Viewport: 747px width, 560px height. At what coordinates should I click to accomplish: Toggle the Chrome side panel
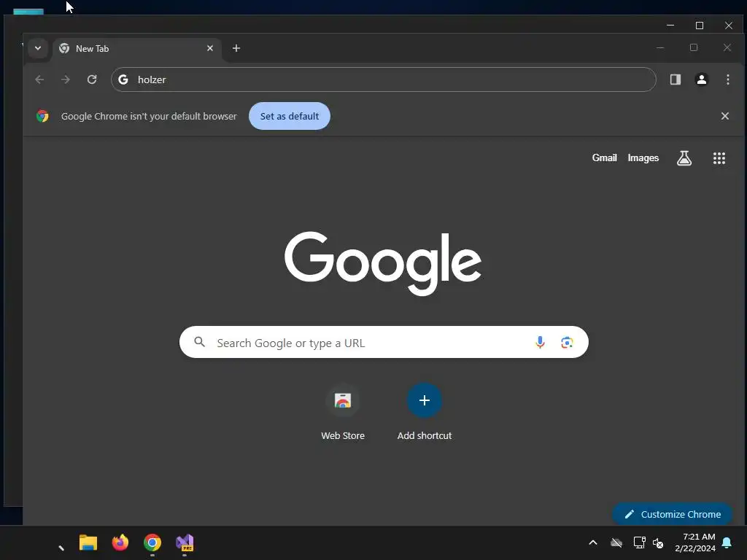pos(675,79)
